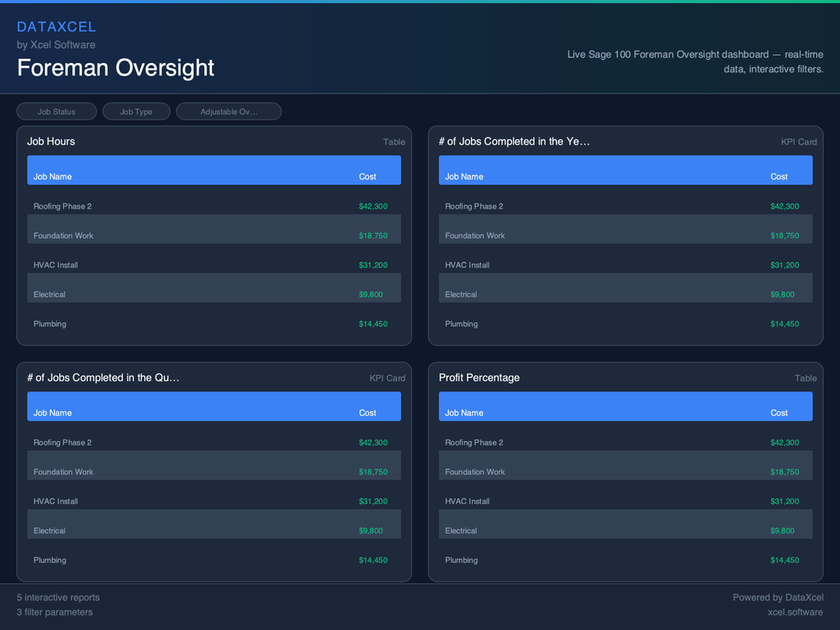Open the xcel.software link
This screenshot has width=840, height=630.
[x=795, y=612]
